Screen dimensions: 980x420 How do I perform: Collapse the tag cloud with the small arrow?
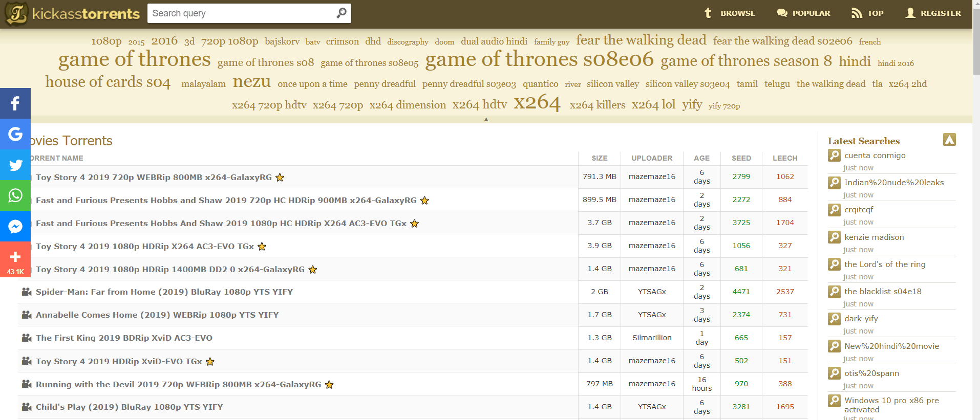486,119
